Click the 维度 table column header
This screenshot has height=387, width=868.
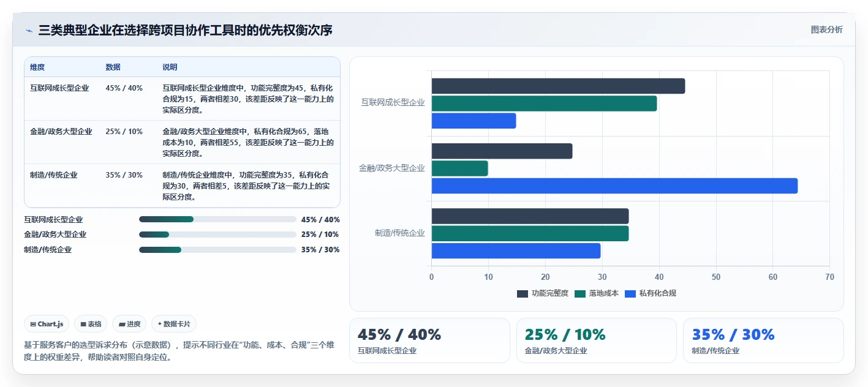[x=37, y=67]
